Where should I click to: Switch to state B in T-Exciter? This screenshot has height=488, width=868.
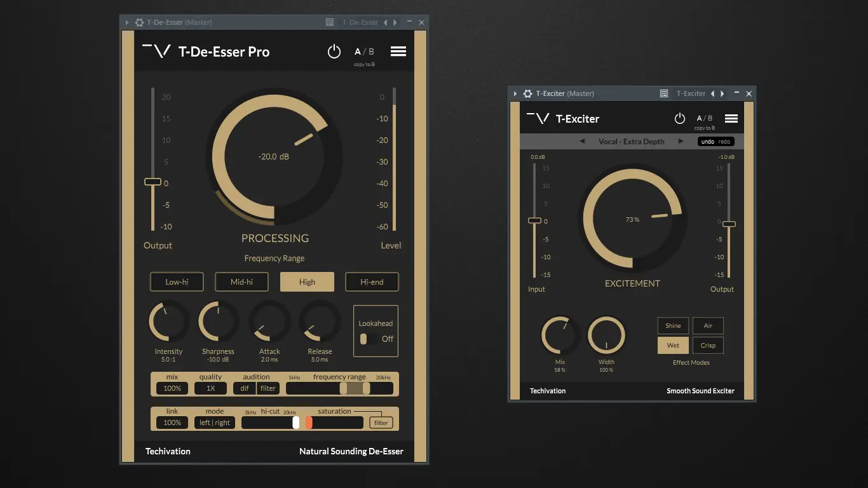click(710, 118)
